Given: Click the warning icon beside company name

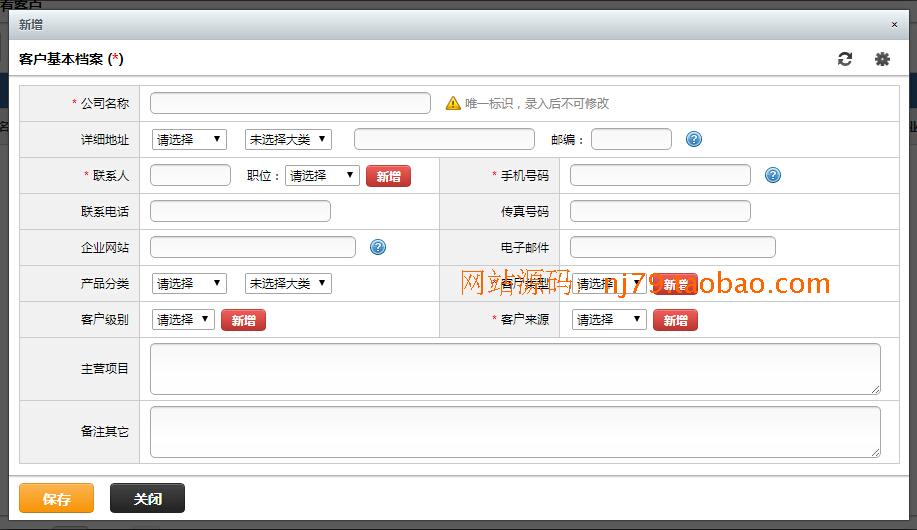Looking at the screenshot, I should pyautogui.click(x=453, y=103).
